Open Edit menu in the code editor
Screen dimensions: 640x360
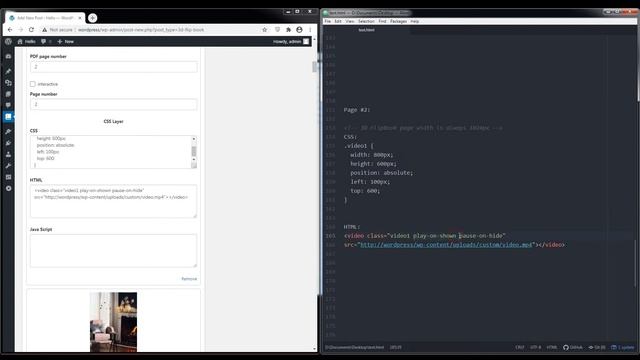pyautogui.click(x=338, y=21)
